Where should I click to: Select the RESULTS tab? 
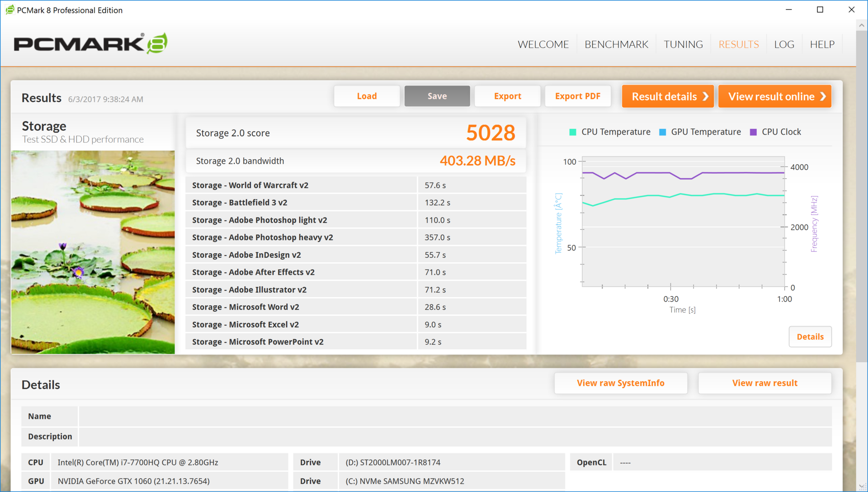point(739,44)
